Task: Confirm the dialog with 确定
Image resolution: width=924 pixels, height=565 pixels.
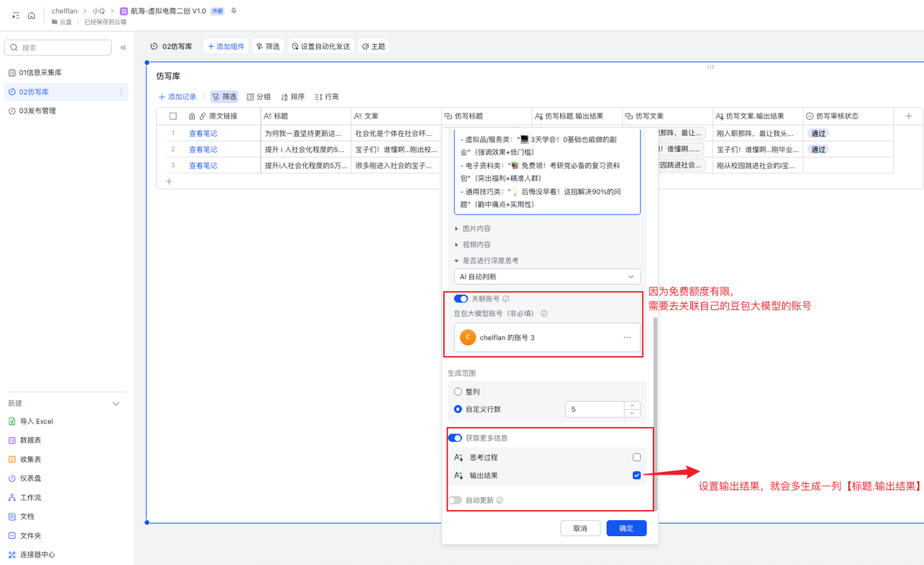Action: click(x=627, y=528)
